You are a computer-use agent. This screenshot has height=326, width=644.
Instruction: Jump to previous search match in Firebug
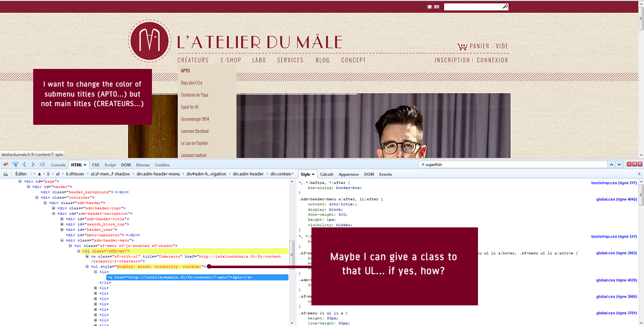(611, 165)
